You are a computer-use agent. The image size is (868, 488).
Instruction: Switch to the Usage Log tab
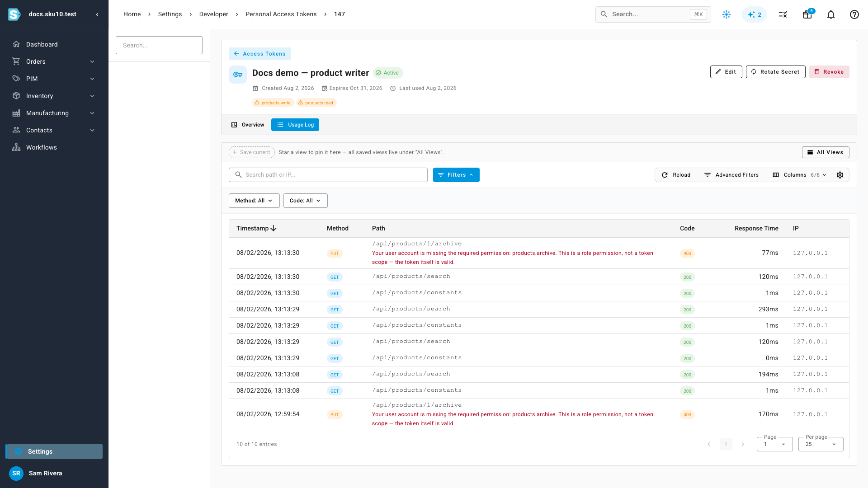(295, 125)
